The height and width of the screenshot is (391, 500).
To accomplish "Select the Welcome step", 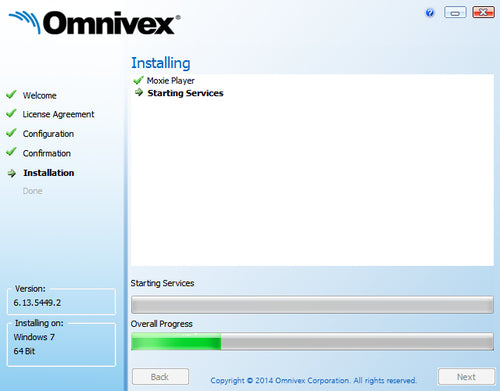I will [40, 95].
